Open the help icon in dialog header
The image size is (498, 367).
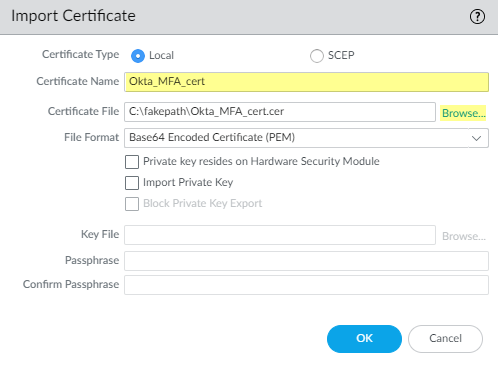477,16
